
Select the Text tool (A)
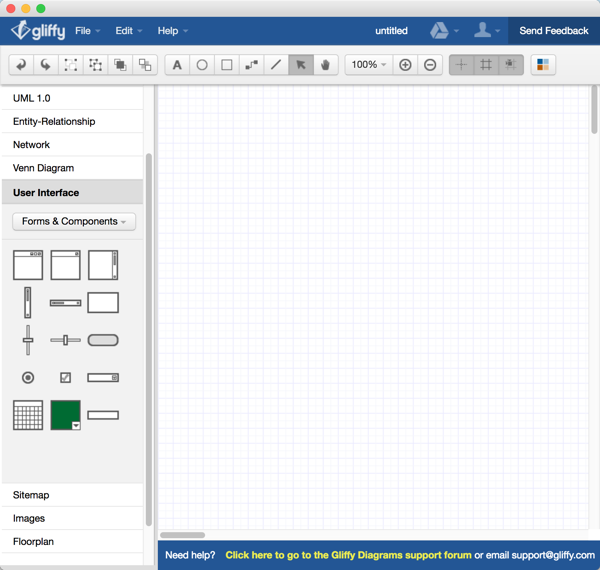177,65
